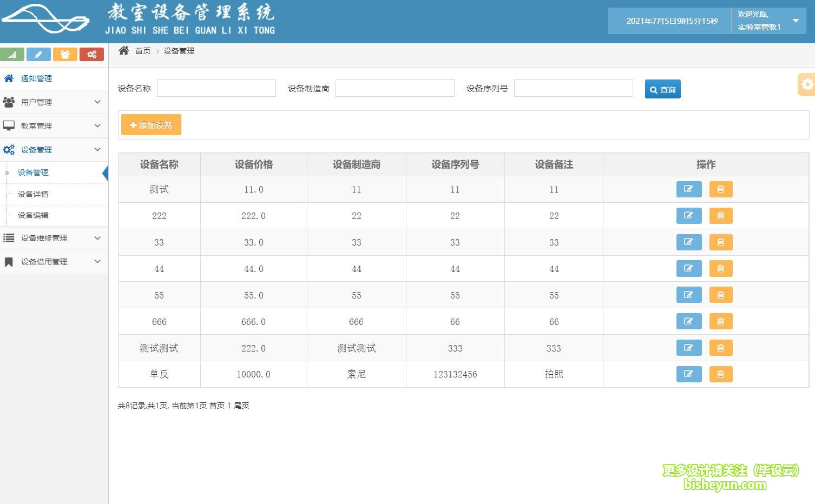Click the home icon in the breadcrumb bar
This screenshot has height=504, width=815.
click(124, 50)
